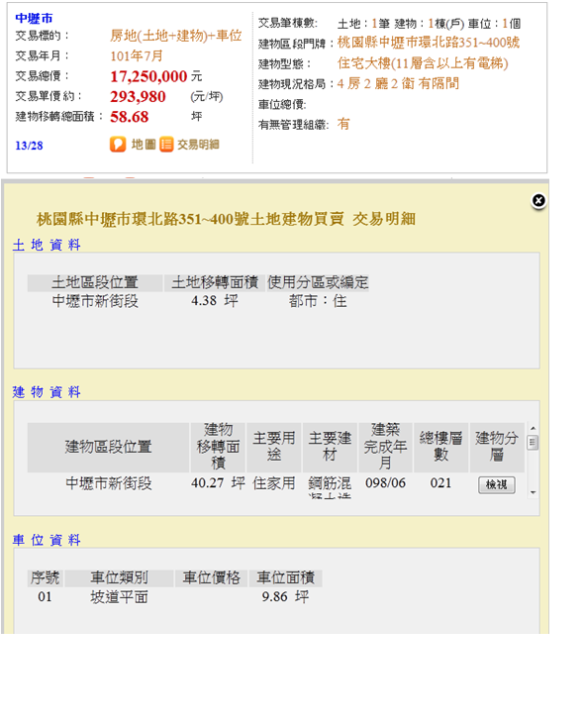This screenshot has width=583, height=728.
Task: Click building area value 40.27 坪
Action: [x=218, y=483]
